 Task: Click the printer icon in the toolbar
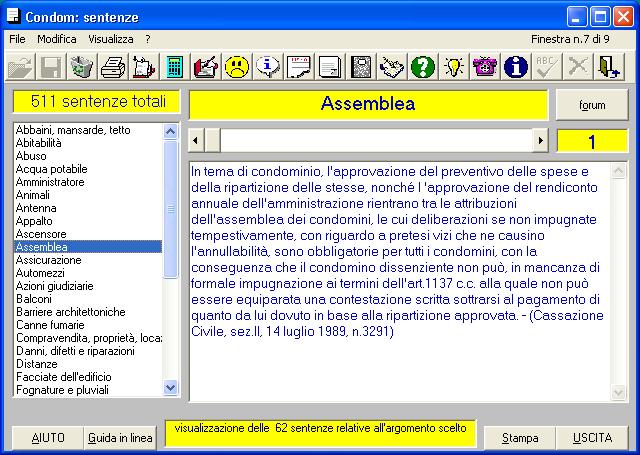coord(113,67)
